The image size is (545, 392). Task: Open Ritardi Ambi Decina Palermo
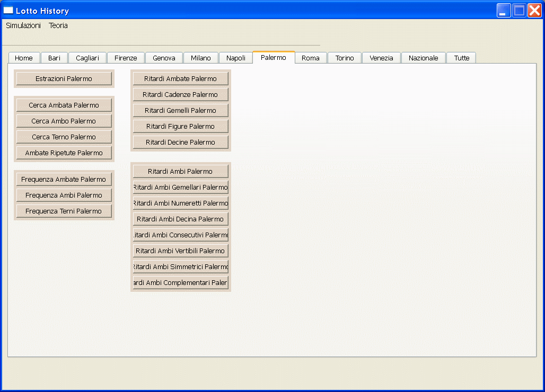coord(180,219)
